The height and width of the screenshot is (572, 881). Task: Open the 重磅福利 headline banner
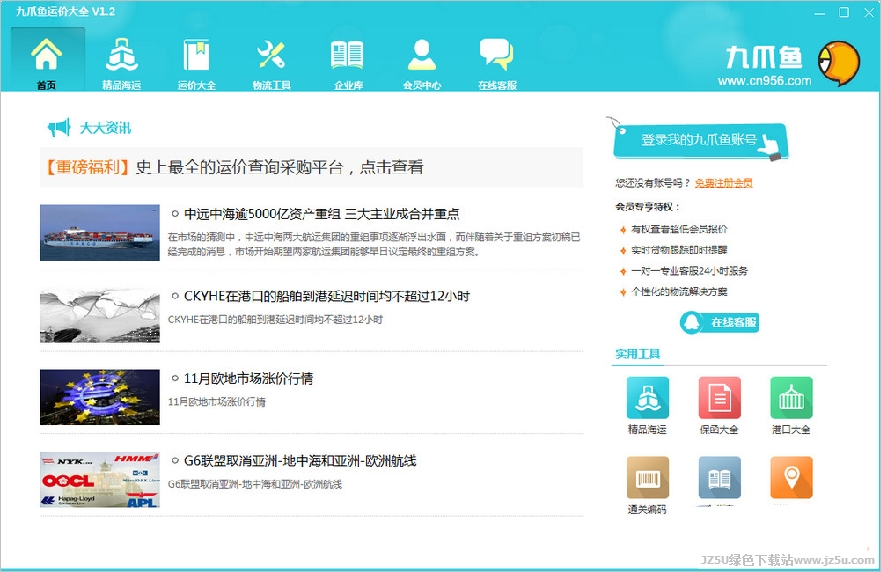point(311,167)
